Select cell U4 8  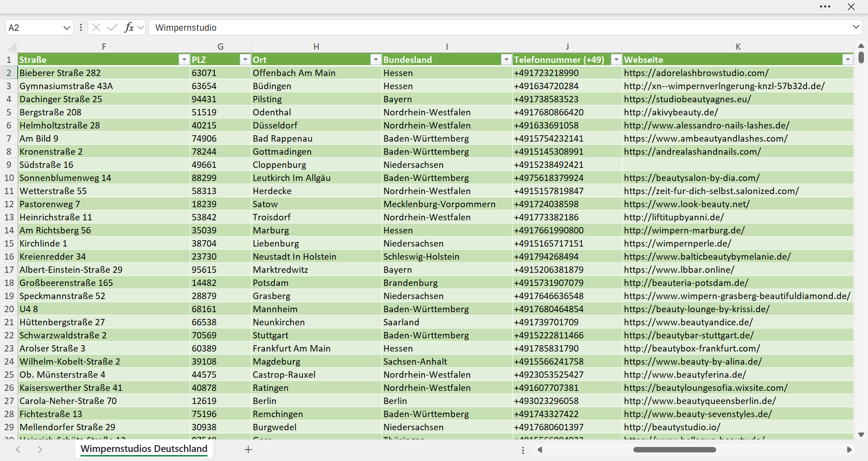pyautogui.click(x=104, y=309)
